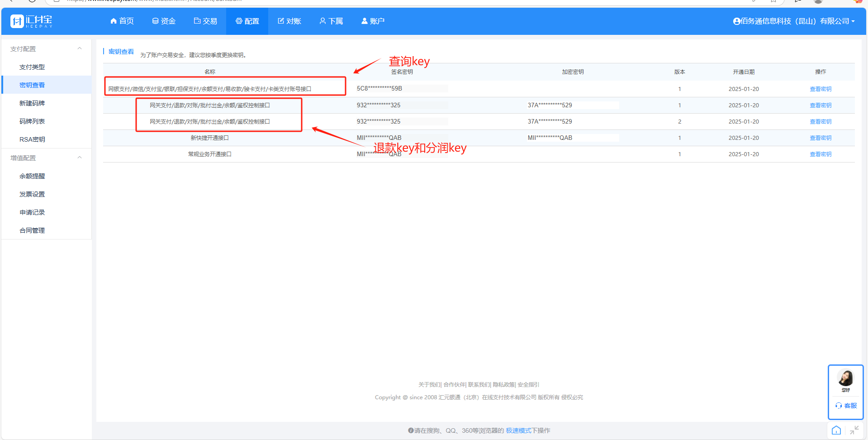The height and width of the screenshot is (440, 868).
Task: Select the 配置 menu tab
Action: (247, 21)
